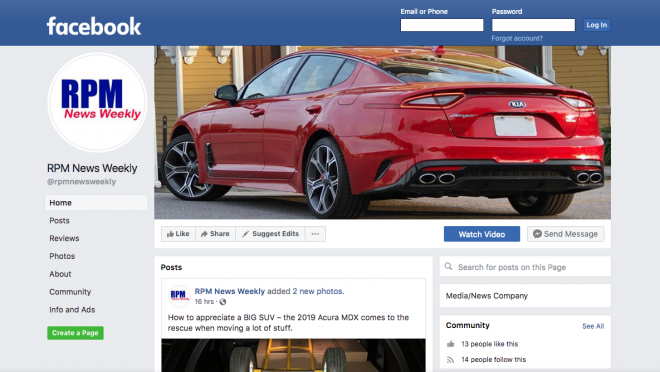Image resolution: width=660 pixels, height=372 pixels.
Task: Click the Send Message messenger button
Action: [x=565, y=234]
